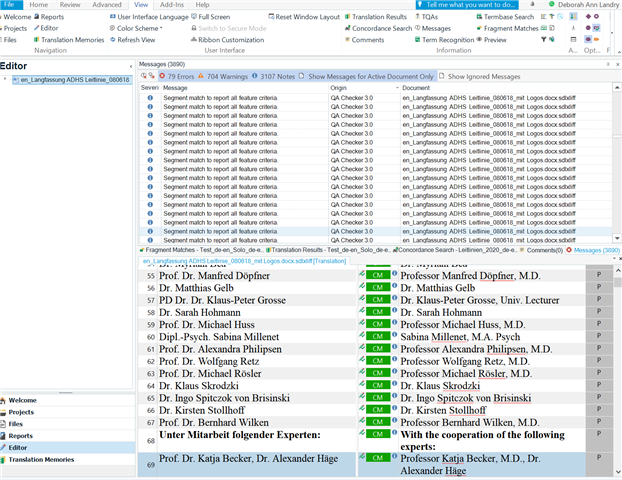Switch to the Review ribbon tab
Viewport: 622px width, 480px height.
pyautogui.click(x=70, y=5)
